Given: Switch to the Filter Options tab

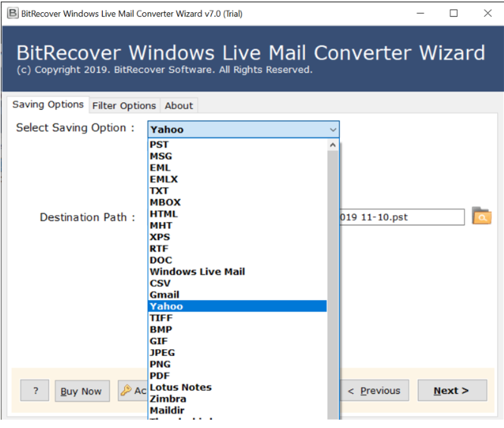Looking at the screenshot, I should pyautogui.click(x=124, y=105).
